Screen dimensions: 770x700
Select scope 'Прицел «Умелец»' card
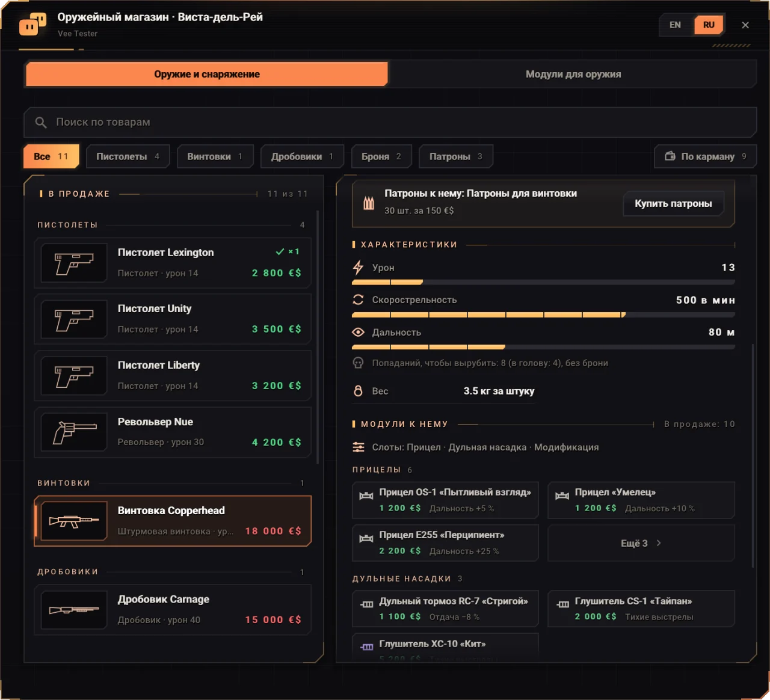(641, 500)
